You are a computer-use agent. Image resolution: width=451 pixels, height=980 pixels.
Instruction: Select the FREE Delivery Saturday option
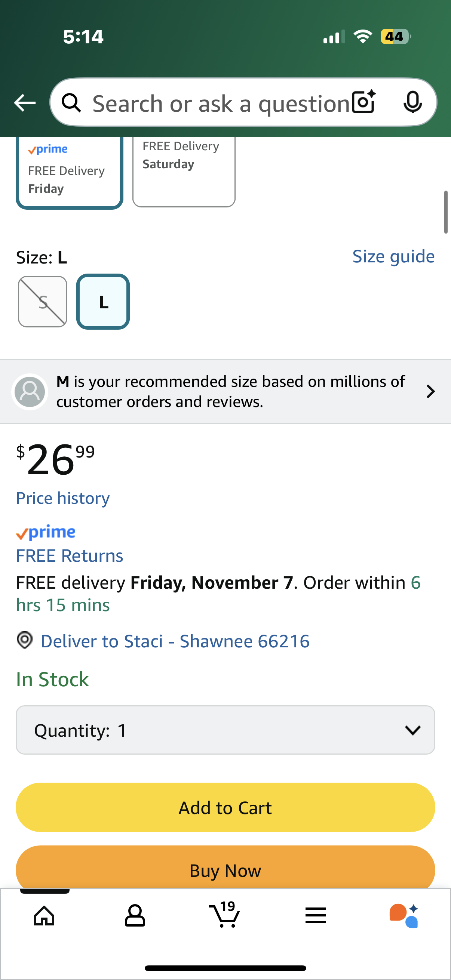[184, 170]
